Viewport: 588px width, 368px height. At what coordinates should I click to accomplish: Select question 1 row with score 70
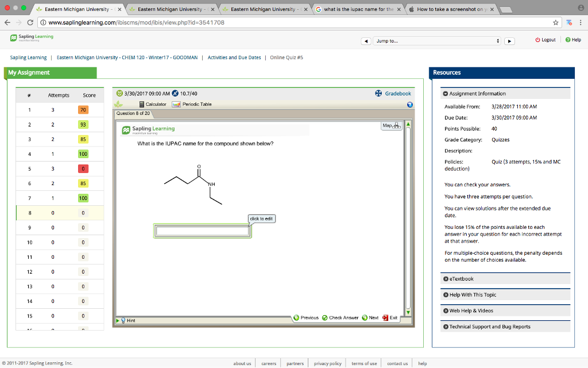[60, 110]
